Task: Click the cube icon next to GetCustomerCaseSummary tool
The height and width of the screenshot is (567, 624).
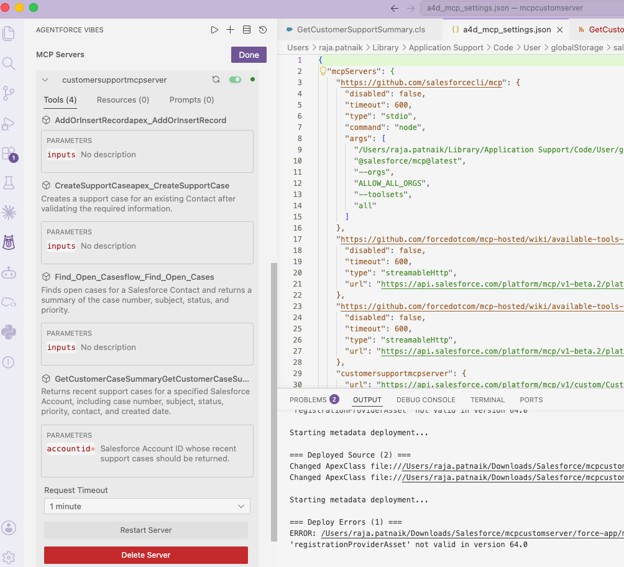Action: 46,379
